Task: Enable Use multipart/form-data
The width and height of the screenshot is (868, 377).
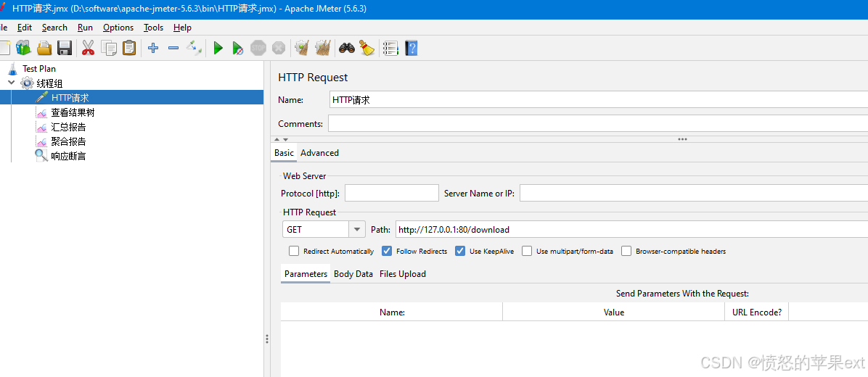Action: (x=527, y=251)
